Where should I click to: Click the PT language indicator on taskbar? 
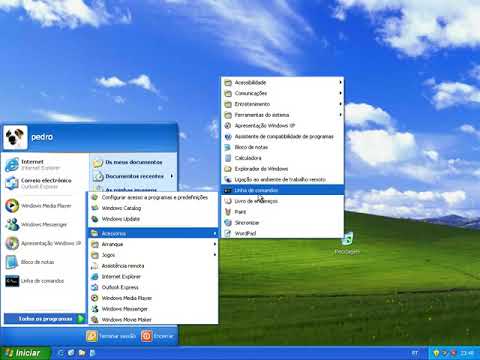coord(415,353)
